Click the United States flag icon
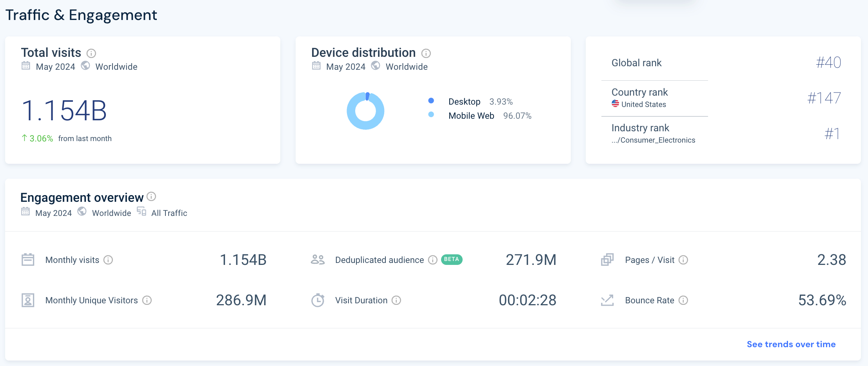The height and width of the screenshot is (366, 868). click(615, 104)
